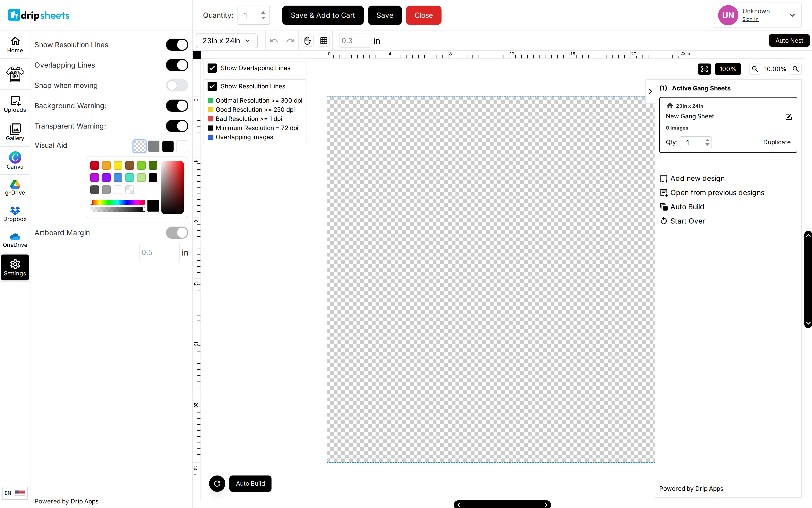Click the fit-to-screen icon
The image size is (812, 508).
tap(704, 69)
